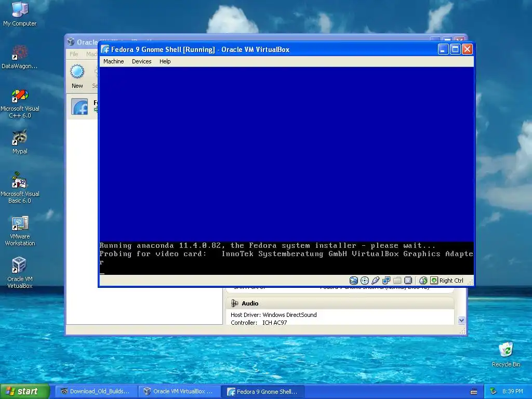Click the keyboard capture arrow icon

click(434, 281)
